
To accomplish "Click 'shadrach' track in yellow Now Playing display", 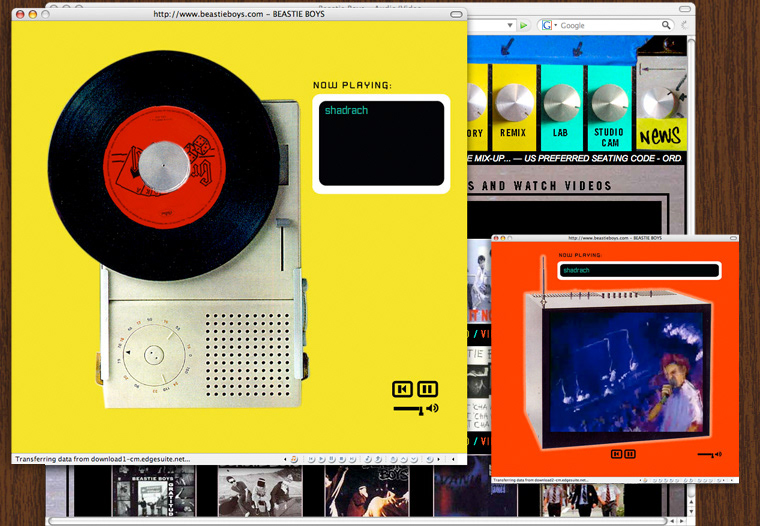I will [346, 111].
